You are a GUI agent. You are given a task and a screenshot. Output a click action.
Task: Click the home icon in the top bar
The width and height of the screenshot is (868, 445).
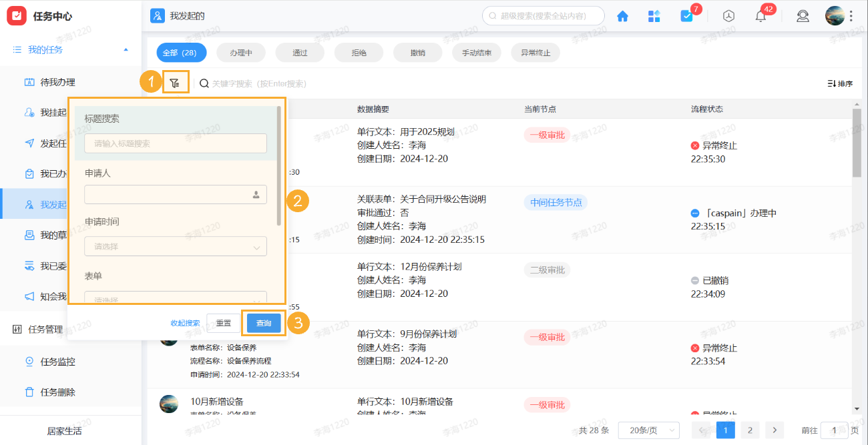coord(622,15)
